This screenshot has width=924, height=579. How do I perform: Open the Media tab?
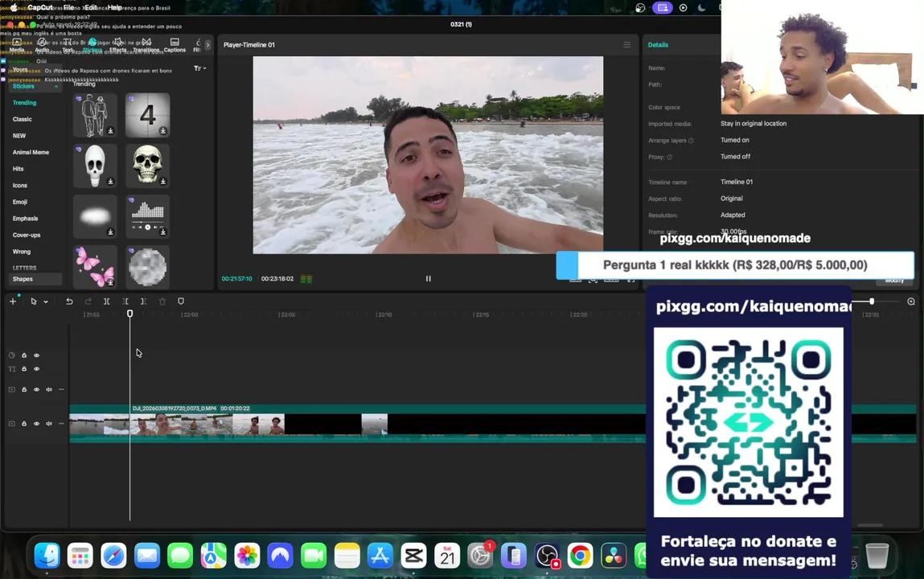pos(17,45)
